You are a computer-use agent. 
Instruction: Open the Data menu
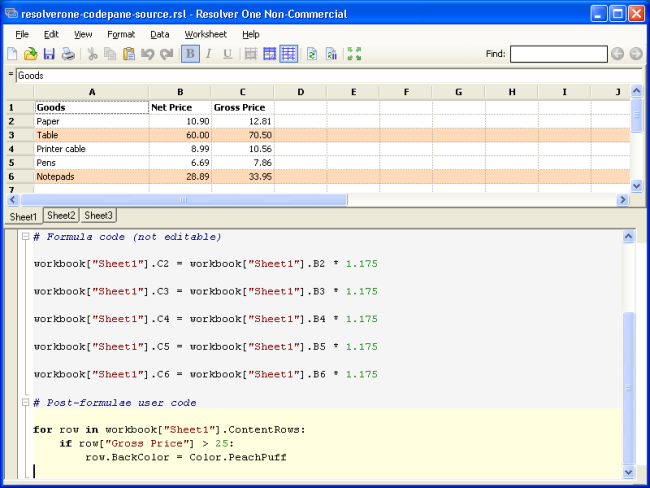[159, 34]
